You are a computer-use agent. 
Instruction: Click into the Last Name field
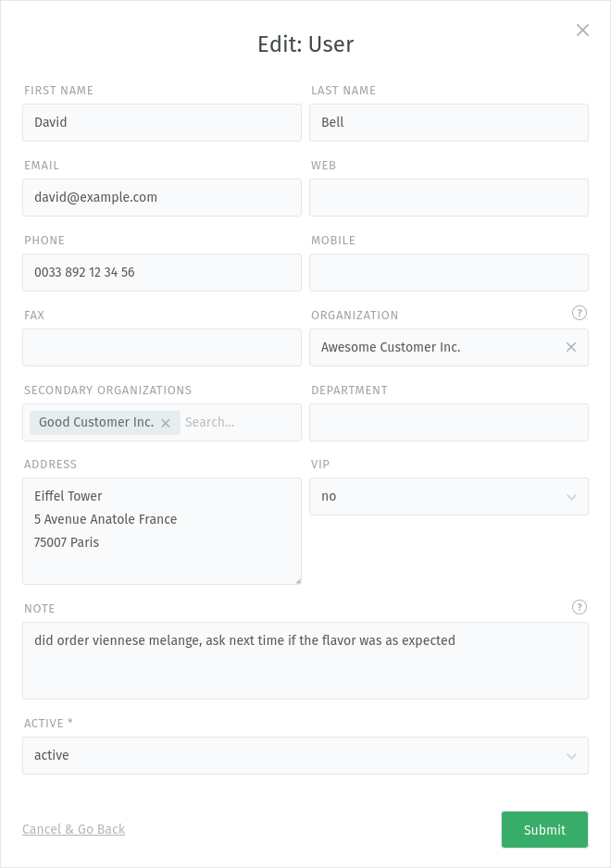pyautogui.click(x=449, y=122)
